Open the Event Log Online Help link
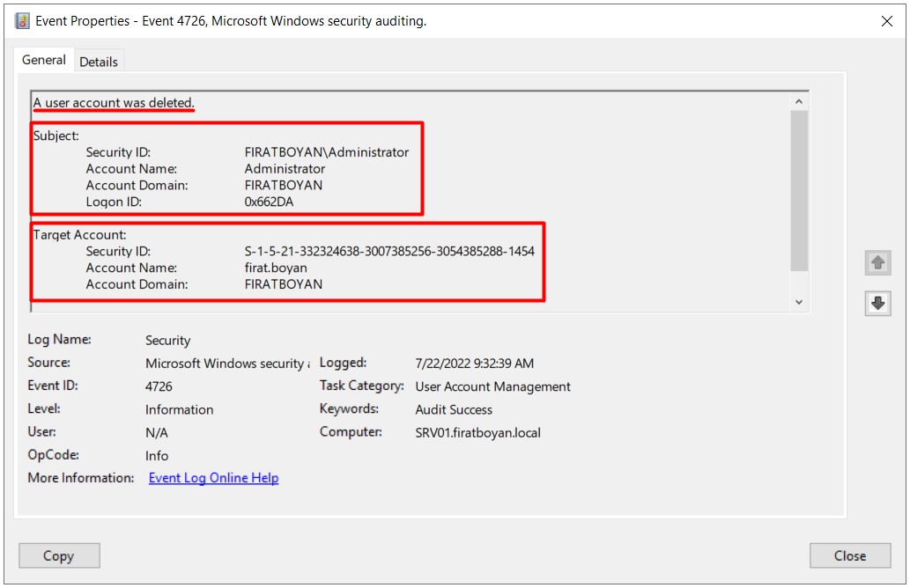The image size is (910, 588). [x=213, y=478]
